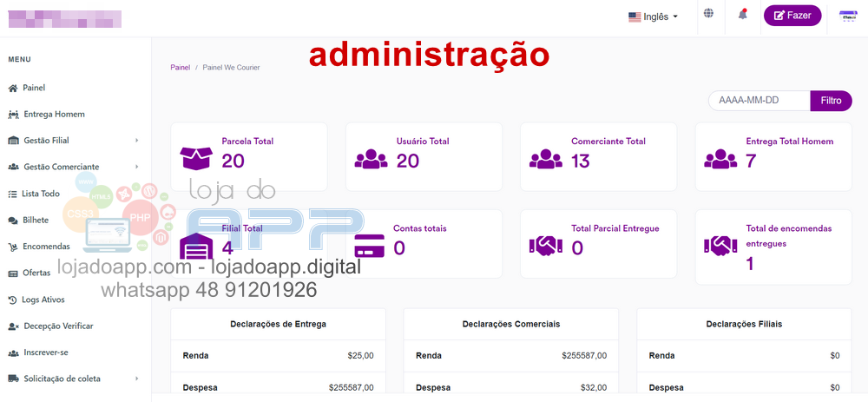Open Bilhete menu item
Image resolution: width=868 pixels, height=402 pixels.
(36, 220)
